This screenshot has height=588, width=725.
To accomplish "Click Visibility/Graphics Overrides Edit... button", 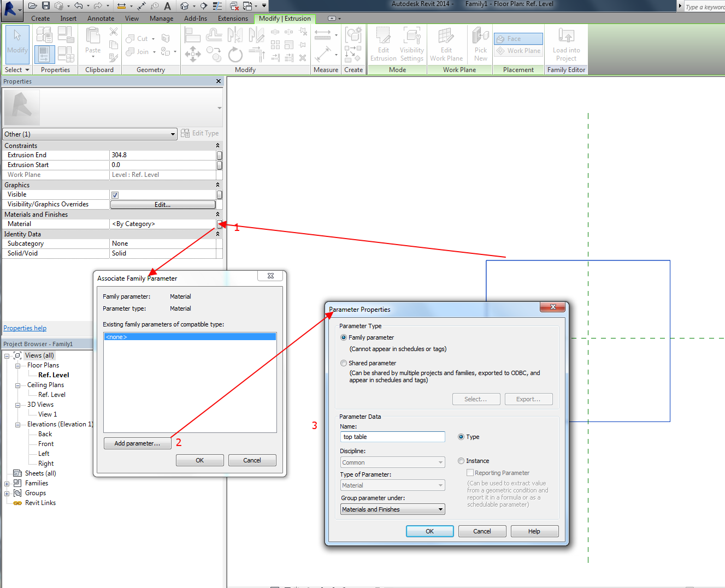I will (x=163, y=205).
